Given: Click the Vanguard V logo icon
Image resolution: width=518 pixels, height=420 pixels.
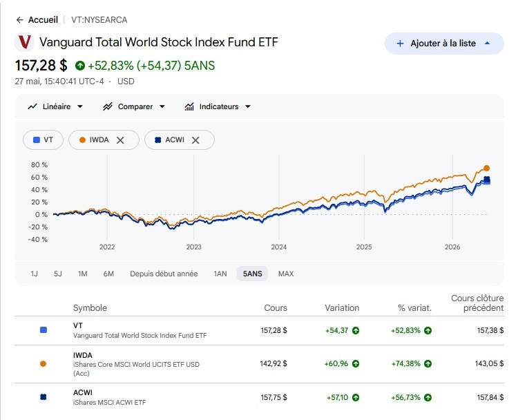Looking at the screenshot, I should pyautogui.click(x=24, y=42).
